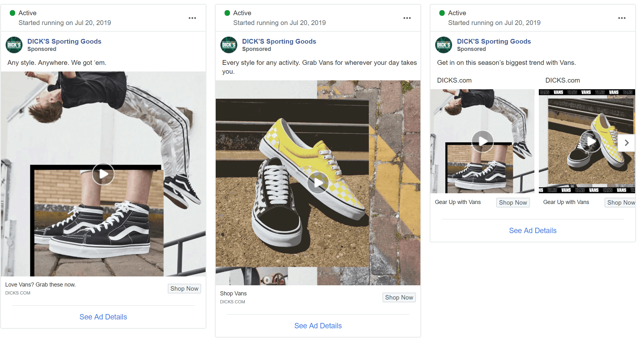Play the yellow checkered Vans video
This screenshot has width=644, height=340.
(318, 183)
